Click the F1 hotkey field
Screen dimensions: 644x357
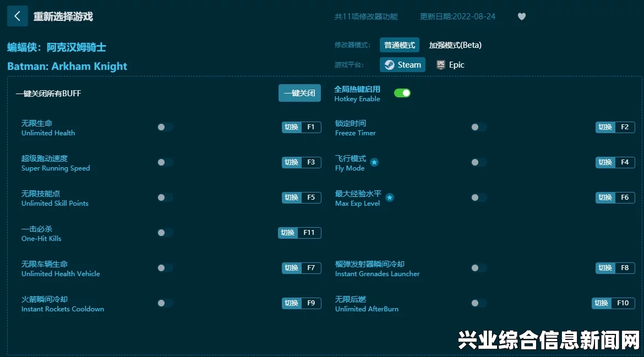click(x=311, y=127)
